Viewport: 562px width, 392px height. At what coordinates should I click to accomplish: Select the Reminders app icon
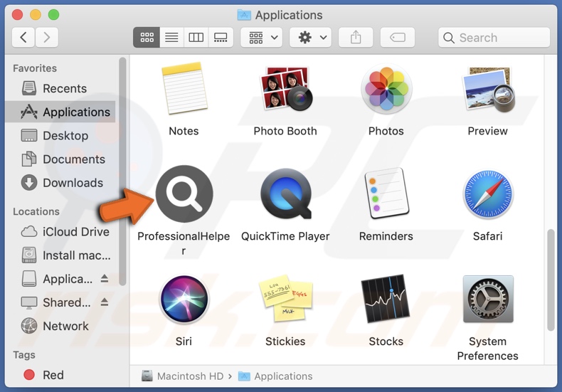386,194
